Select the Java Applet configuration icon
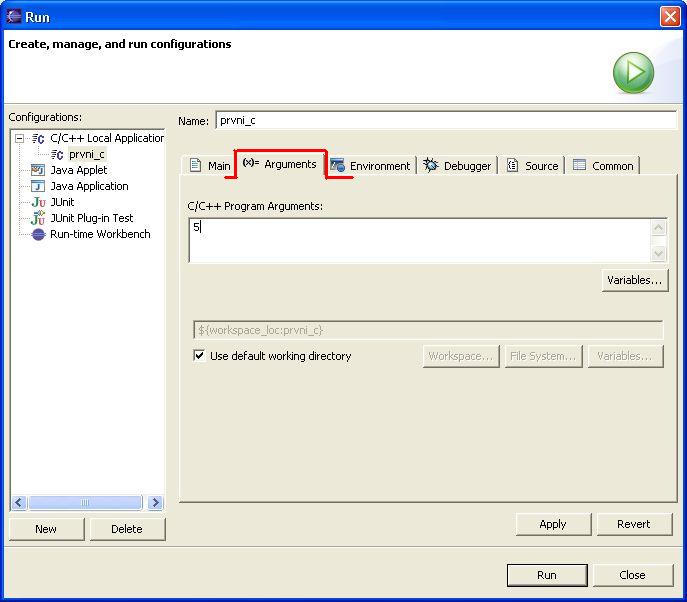 click(38, 170)
